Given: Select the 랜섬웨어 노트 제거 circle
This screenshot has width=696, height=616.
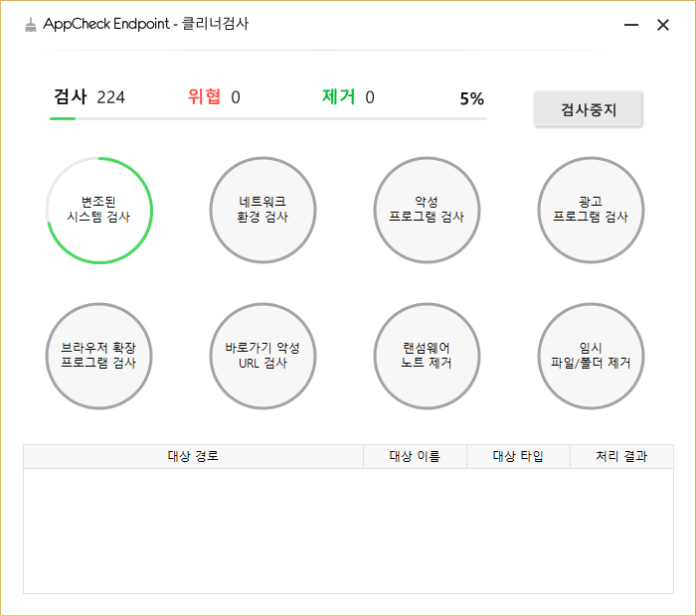Looking at the screenshot, I should (427, 356).
